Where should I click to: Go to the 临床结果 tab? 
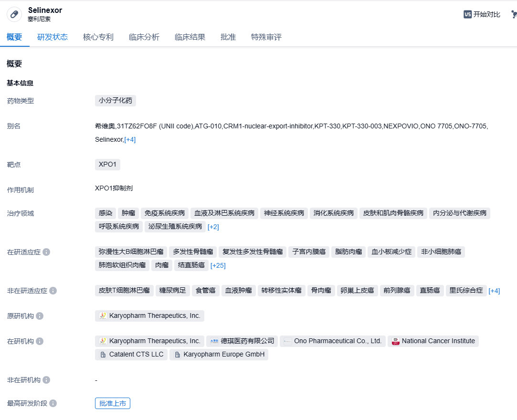point(190,37)
